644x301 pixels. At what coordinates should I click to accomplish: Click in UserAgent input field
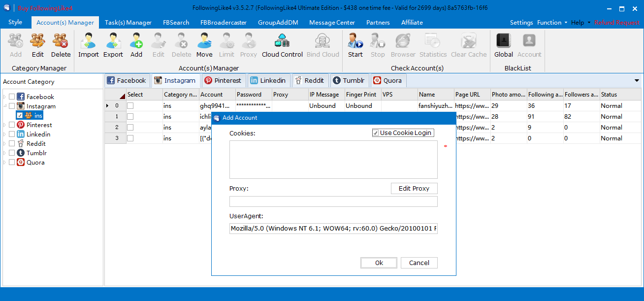(333, 229)
